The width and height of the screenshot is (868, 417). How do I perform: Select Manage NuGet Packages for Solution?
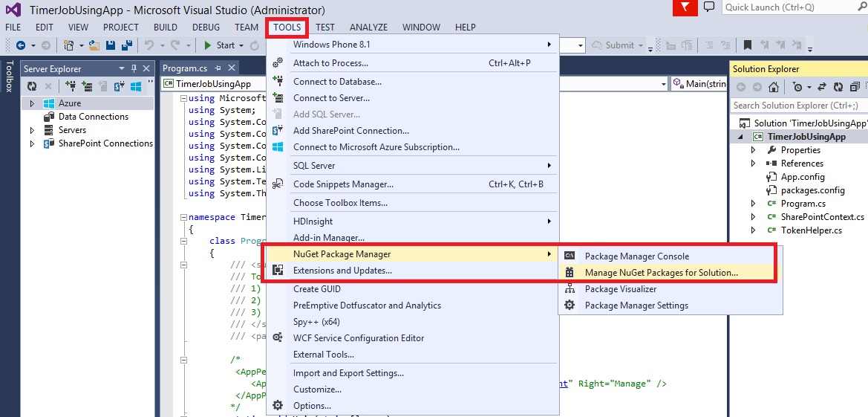(670, 273)
